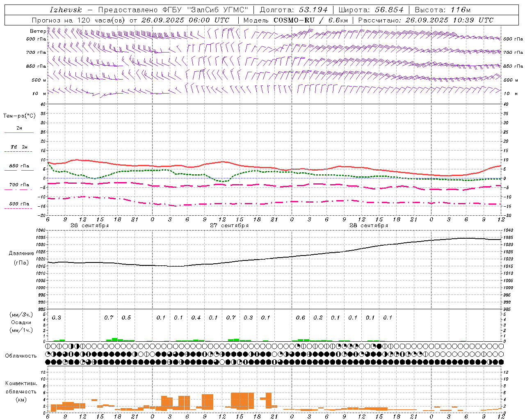525x420 pixels.
Task: Click the '27 сентября' date label
Action: coord(229,226)
